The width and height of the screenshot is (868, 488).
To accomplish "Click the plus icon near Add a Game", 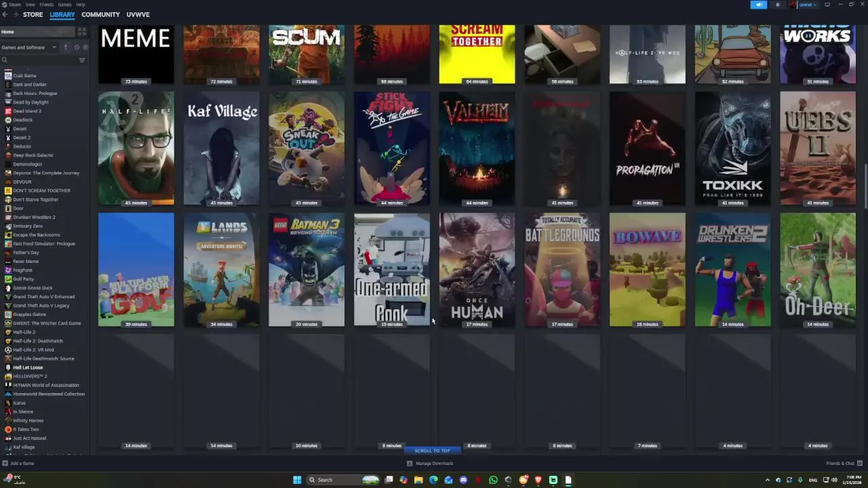I will pos(5,464).
